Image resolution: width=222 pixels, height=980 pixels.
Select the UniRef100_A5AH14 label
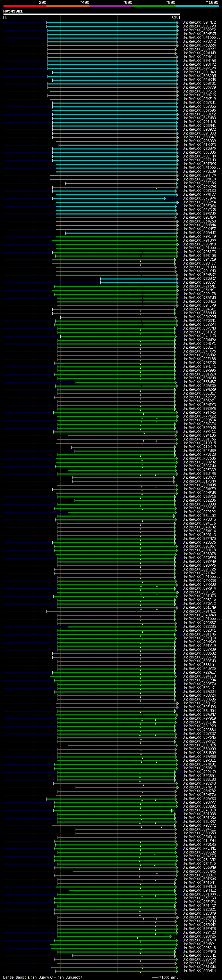coord(199,971)
